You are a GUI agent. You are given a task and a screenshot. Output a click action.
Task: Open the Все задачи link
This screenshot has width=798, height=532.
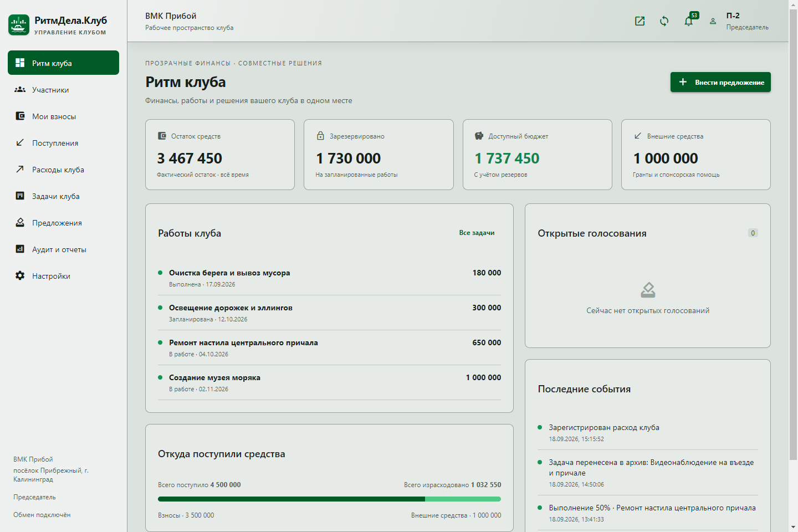pos(477,233)
